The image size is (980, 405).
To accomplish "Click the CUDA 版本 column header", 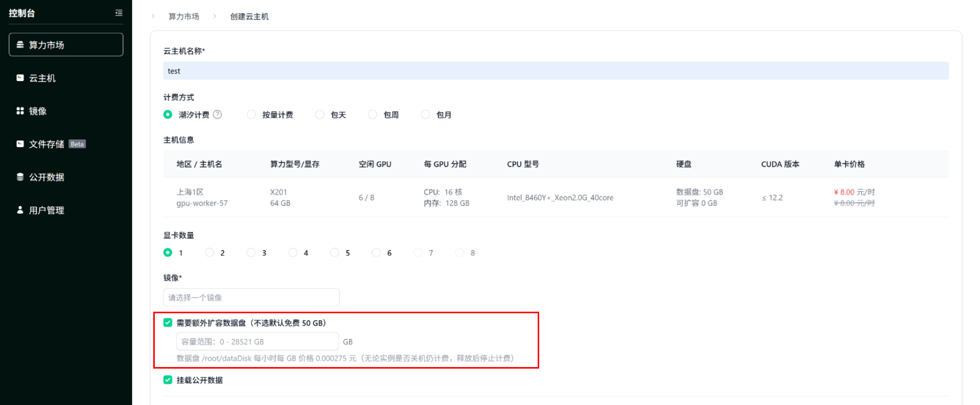I will [780, 164].
